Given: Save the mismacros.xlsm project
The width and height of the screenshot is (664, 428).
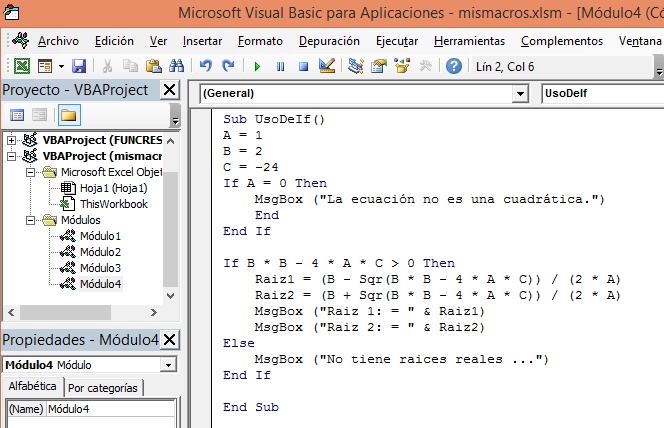Looking at the screenshot, I should [79, 66].
